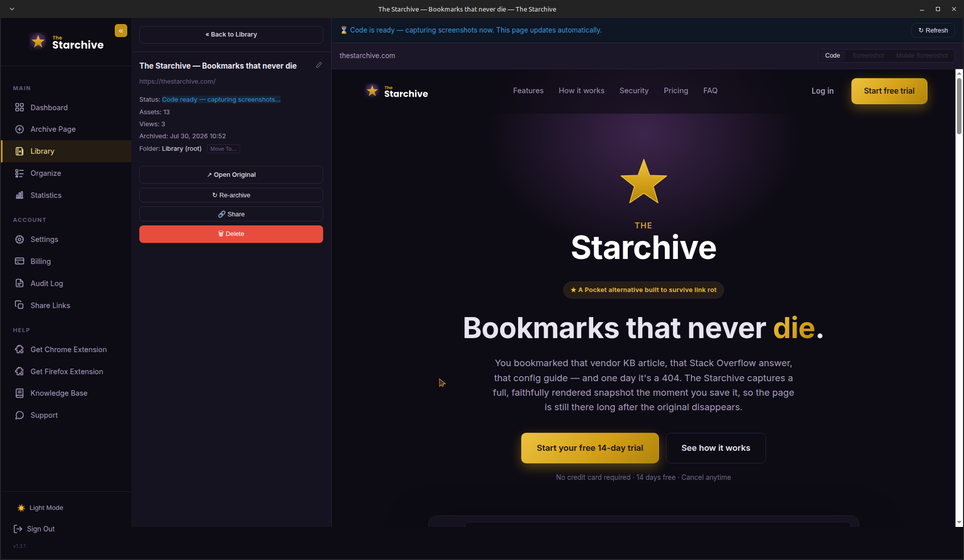Click the preview pane vertical scrollbar thumb

[x=959, y=106]
